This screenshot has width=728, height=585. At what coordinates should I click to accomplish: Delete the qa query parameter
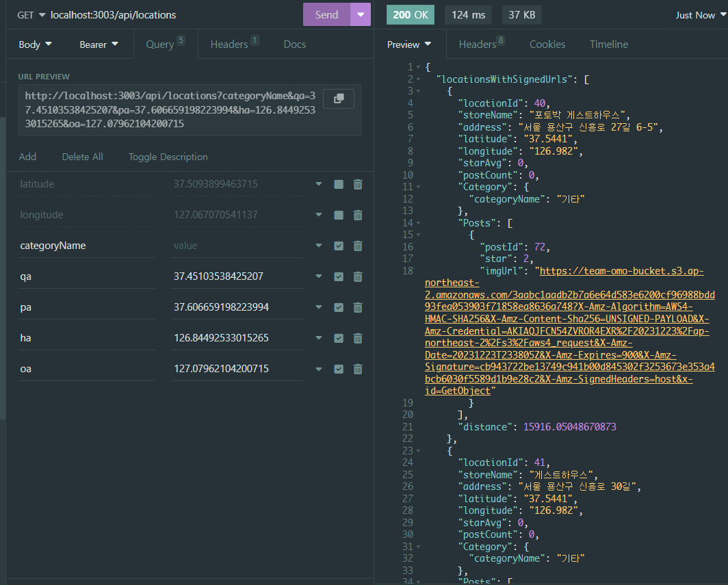357,276
